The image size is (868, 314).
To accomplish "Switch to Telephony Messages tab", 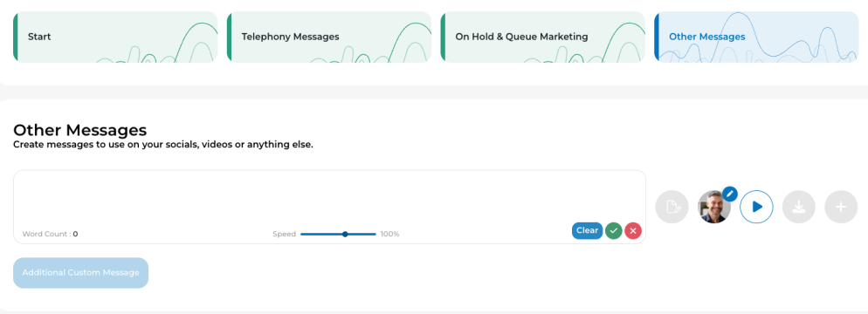I will (329, 37).
